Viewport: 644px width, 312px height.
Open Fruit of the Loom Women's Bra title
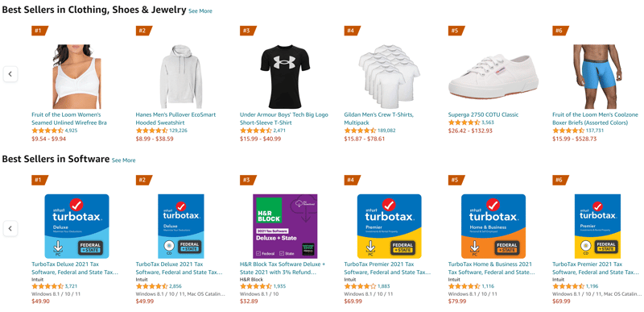[69, 119]
